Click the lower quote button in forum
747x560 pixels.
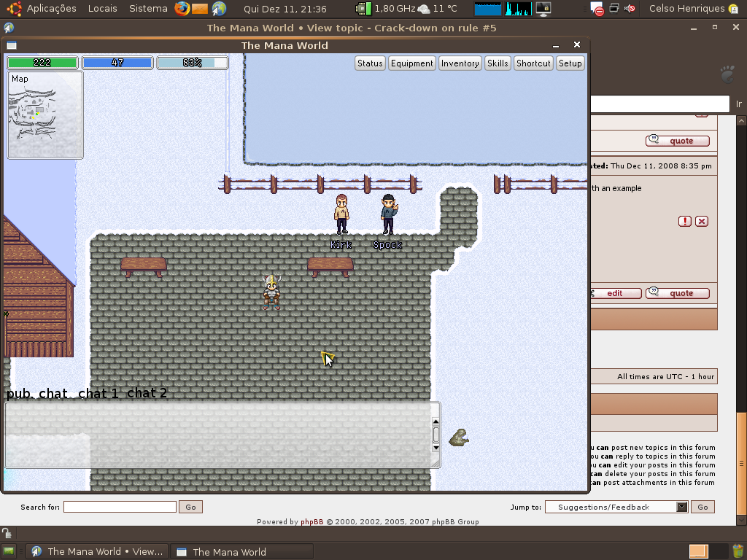pos(678,293)
